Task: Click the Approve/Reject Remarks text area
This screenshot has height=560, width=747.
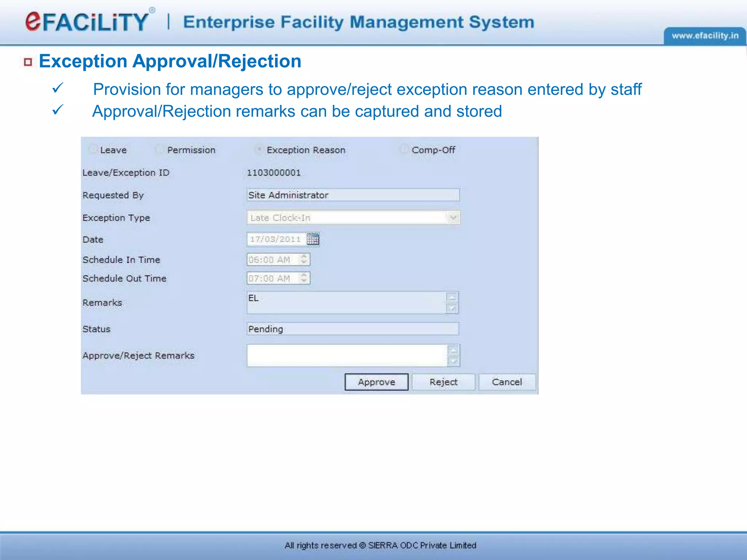Action: coord(347,355)
